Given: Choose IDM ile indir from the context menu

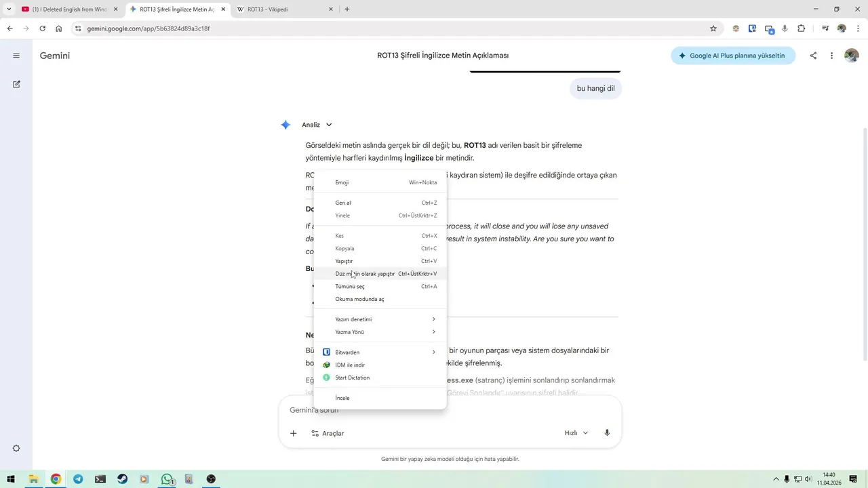Looking at the screenshot, I should pyautogui.click(x=380, y=365).
